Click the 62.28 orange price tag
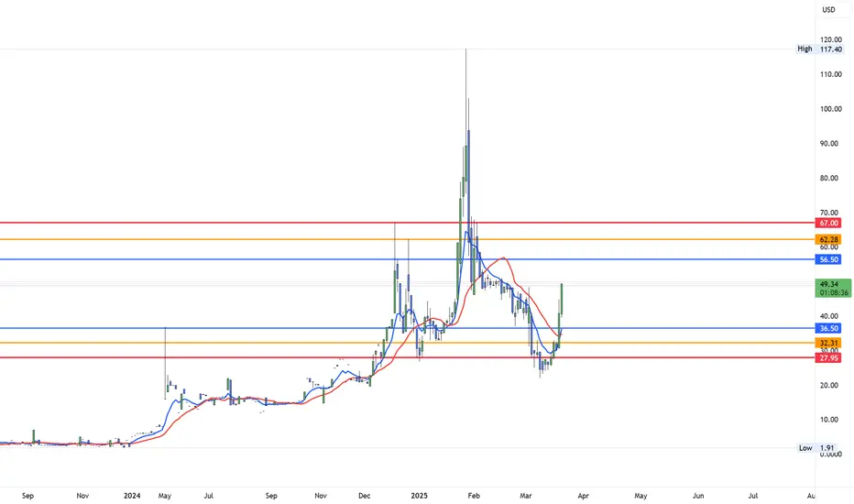The height and width of the screenshot is (504, 854). 828,240
